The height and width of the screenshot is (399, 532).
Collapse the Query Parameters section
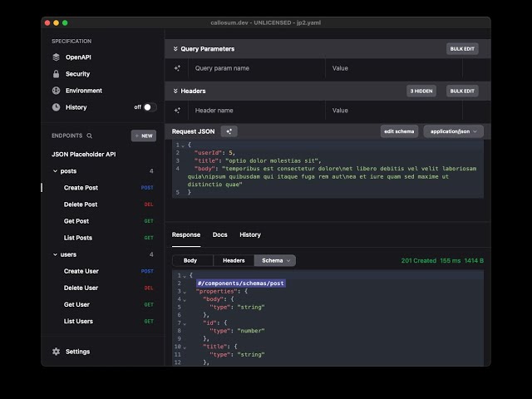(x=175, y=49)
